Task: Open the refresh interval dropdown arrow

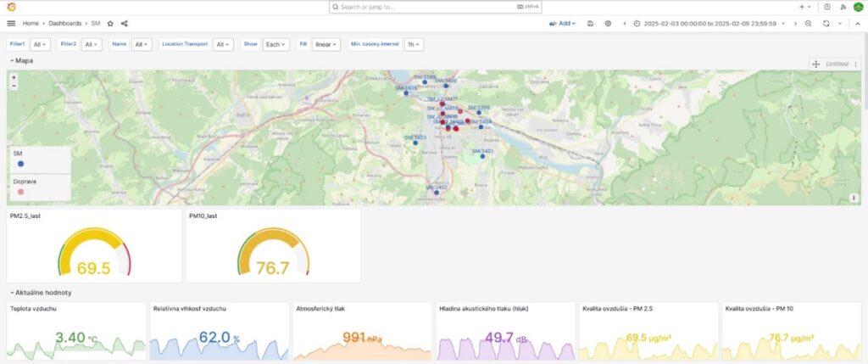Action: click(x=840, y=23)
